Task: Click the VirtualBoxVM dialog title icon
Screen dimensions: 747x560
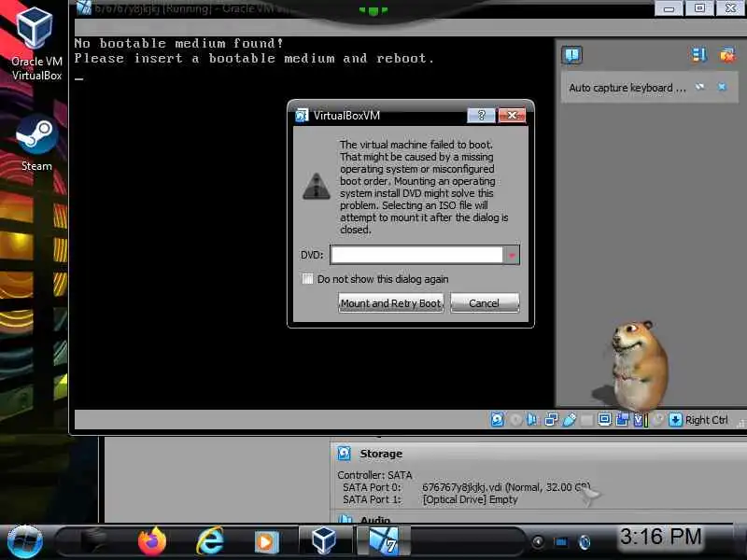Action: tap(302, 115)
